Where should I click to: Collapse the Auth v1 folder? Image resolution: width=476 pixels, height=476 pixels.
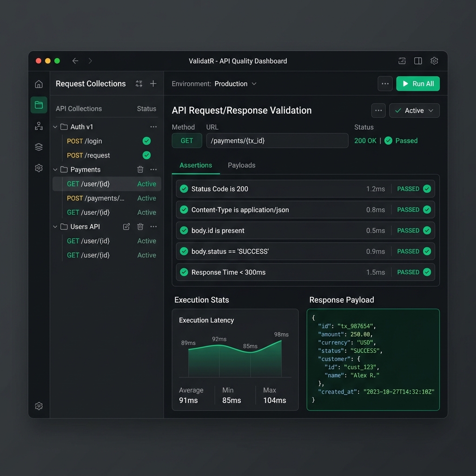coord(55,127)
